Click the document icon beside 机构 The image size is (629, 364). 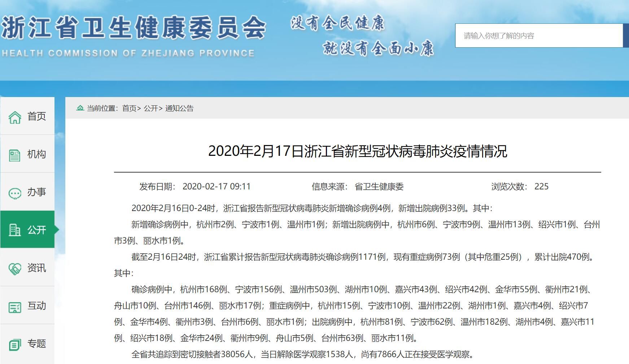(x=15, y=155)
